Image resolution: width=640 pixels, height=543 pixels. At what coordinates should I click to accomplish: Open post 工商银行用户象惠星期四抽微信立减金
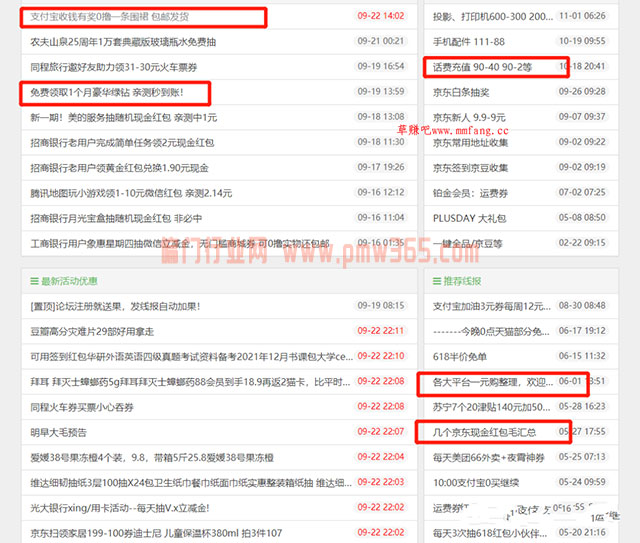(x=180, y=244)
